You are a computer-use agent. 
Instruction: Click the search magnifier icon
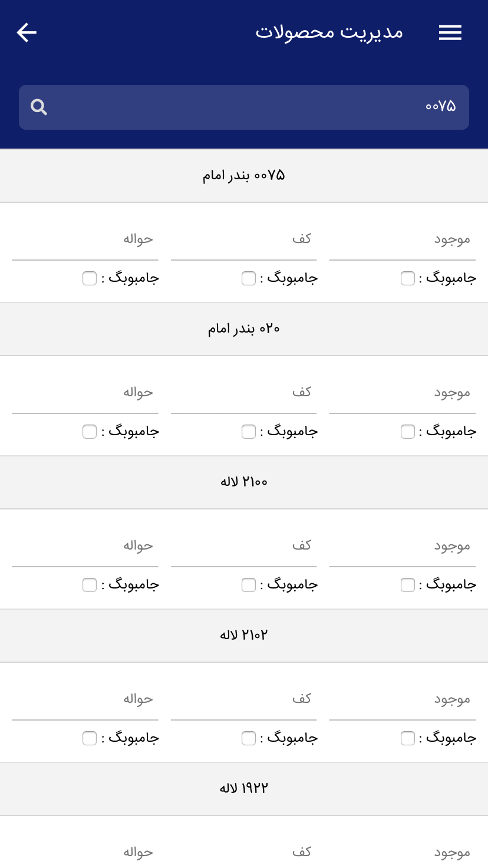[x=39, y=107]
